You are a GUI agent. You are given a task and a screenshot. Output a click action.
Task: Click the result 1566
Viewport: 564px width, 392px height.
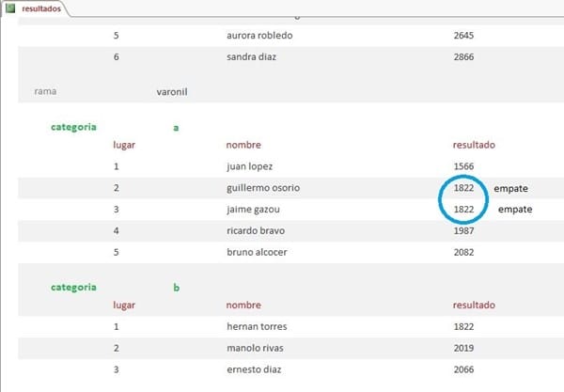(464, 166)
